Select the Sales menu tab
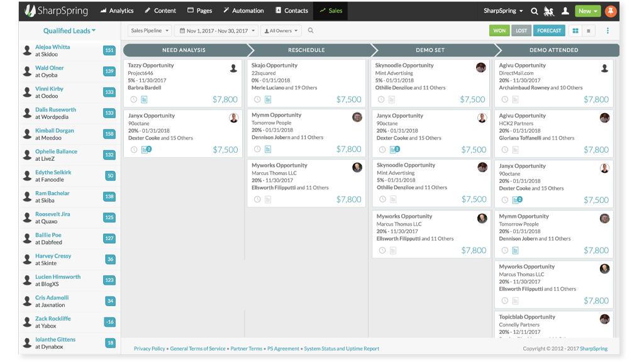644x362 pixels. [x=331, y=11]
